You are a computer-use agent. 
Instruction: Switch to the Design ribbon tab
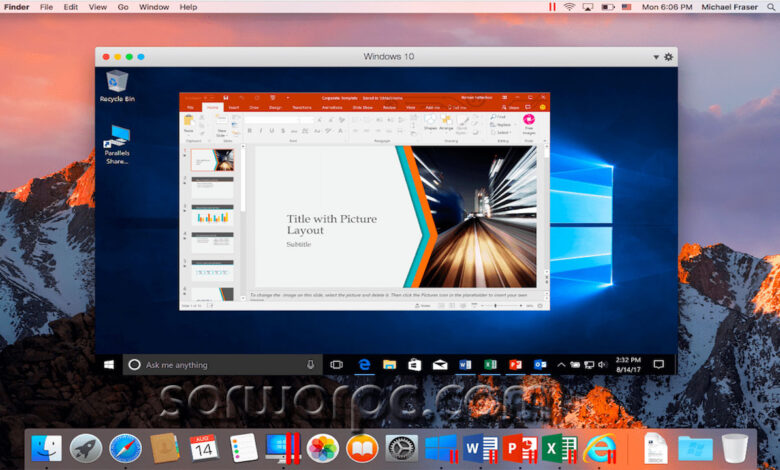point(275,107)
